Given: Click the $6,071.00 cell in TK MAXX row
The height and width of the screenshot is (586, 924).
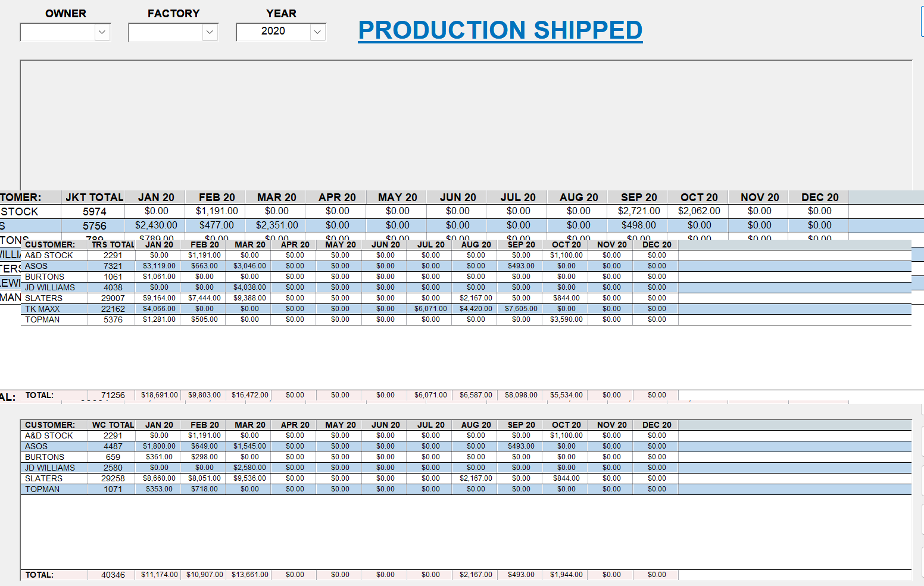Looking at the screenshot, I should 430,309.
